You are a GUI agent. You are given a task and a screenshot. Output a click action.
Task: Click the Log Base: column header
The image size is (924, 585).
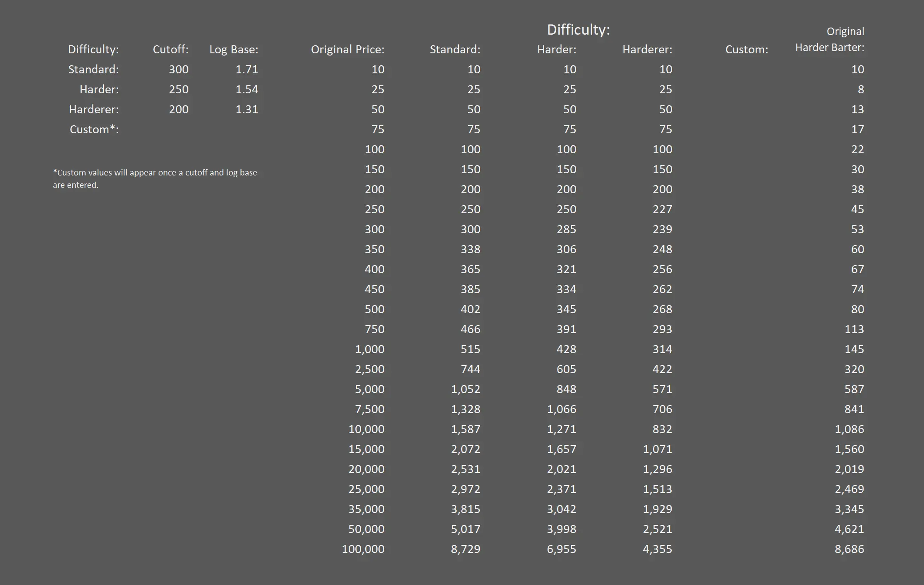pos(234,49)
